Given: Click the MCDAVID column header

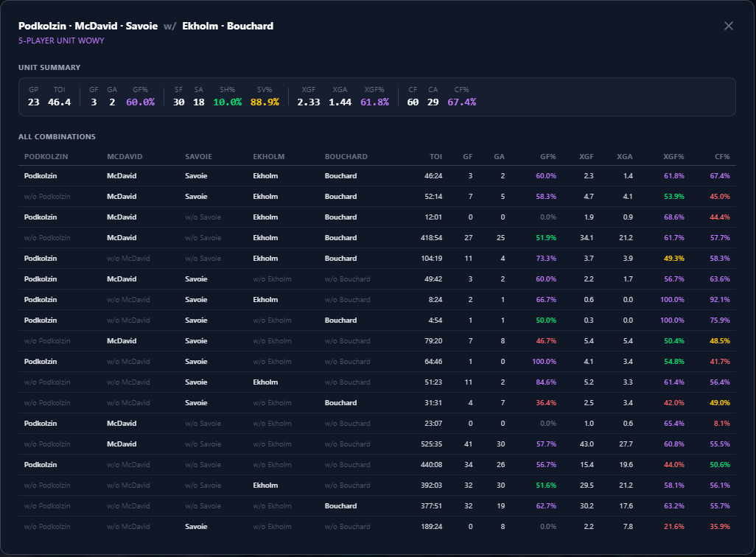Looking at the screenshot, I should click(x=125, y=157).
